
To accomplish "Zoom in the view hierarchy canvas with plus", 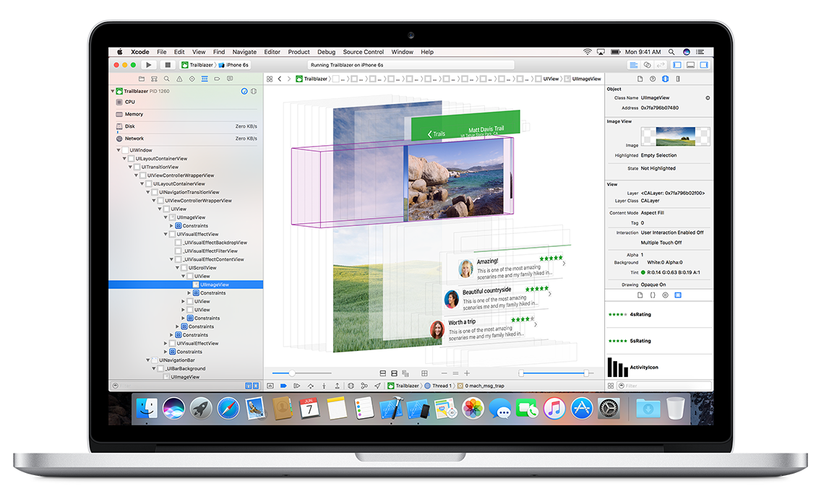I will coord(467,373).
